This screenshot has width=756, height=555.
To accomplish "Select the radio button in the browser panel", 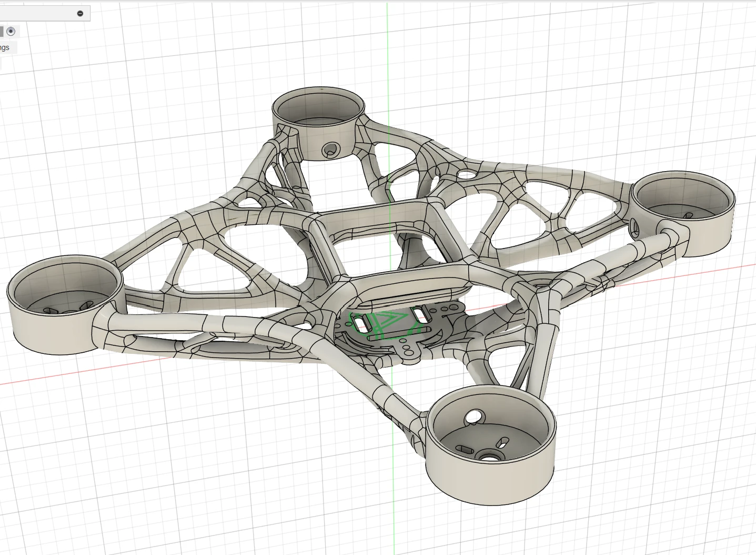I will 11,32.
